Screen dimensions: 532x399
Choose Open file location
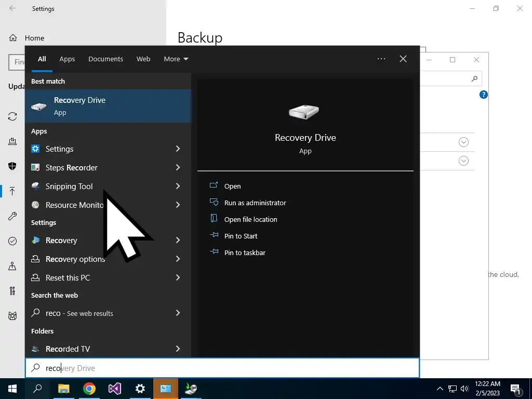[251, 219]
